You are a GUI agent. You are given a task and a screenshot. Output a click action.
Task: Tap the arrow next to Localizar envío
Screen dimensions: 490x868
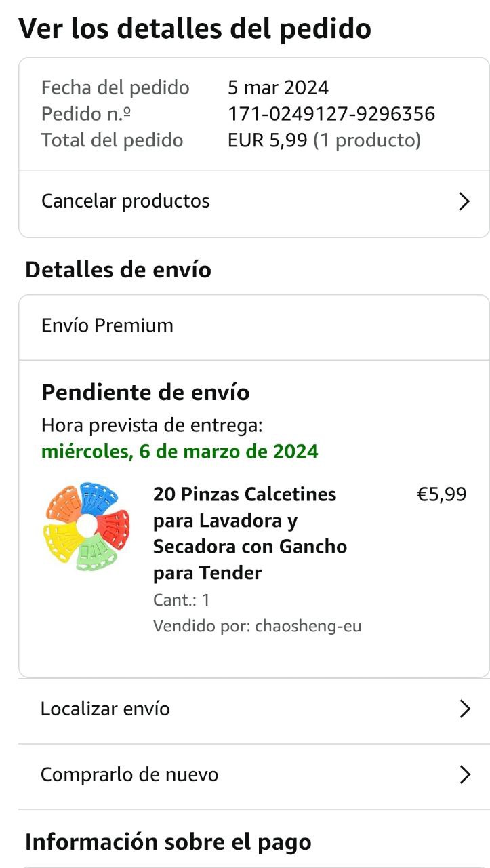[464, 709]
